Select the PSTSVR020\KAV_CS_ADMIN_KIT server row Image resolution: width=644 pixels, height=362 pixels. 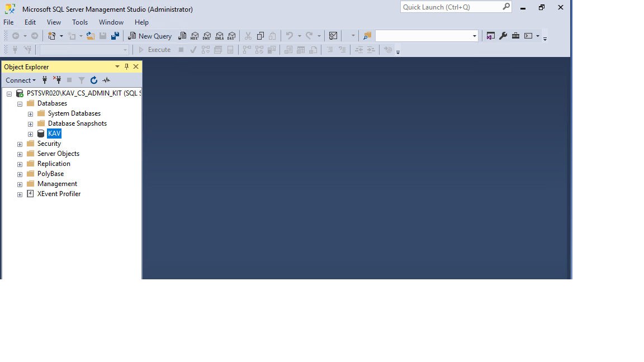point(84,93)
